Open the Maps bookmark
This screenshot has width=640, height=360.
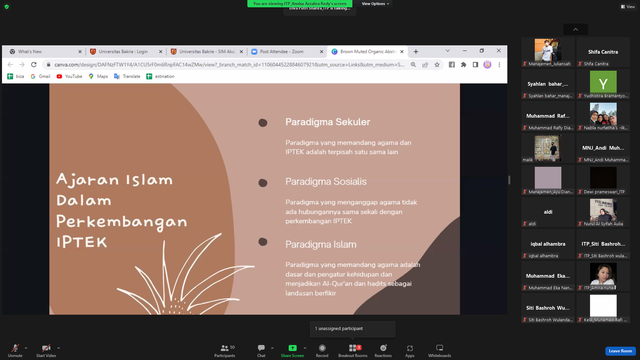(98, 76)
